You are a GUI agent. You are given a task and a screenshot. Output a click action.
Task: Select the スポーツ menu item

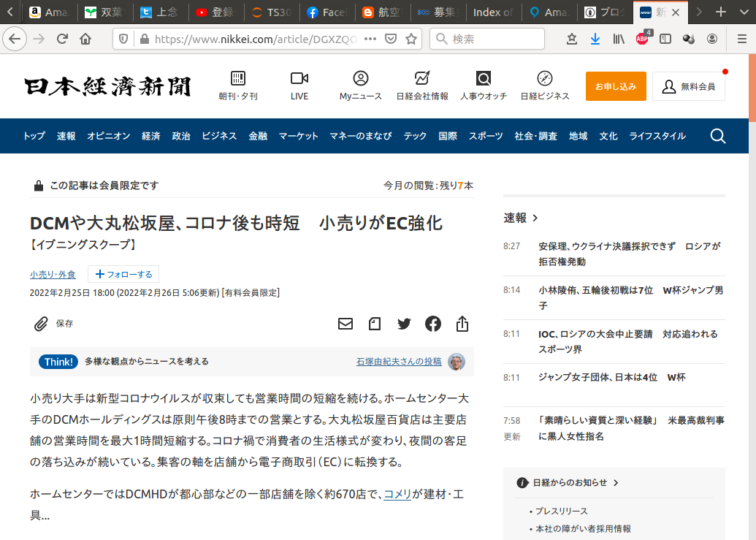click(486, 136)
